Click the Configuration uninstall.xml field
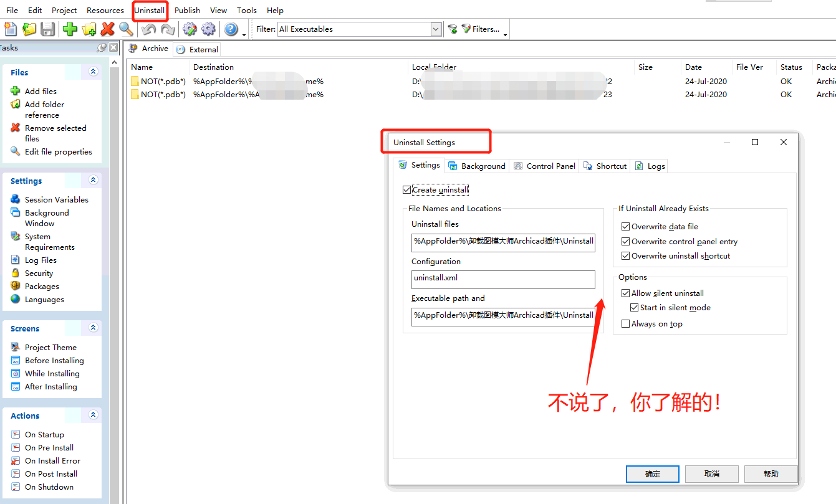This screenshot has height=504, width=836. pos(503,279)
